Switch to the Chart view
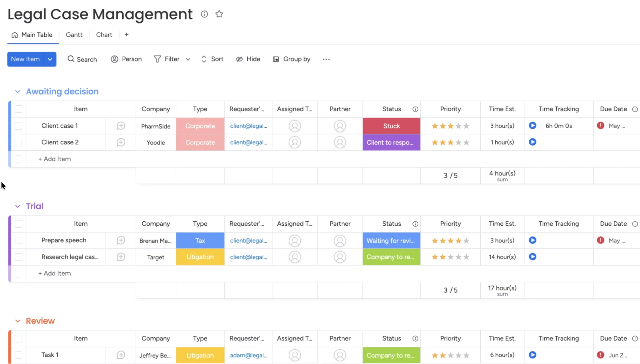Screen dimensions: 640x364 click(x=104, y=35)
